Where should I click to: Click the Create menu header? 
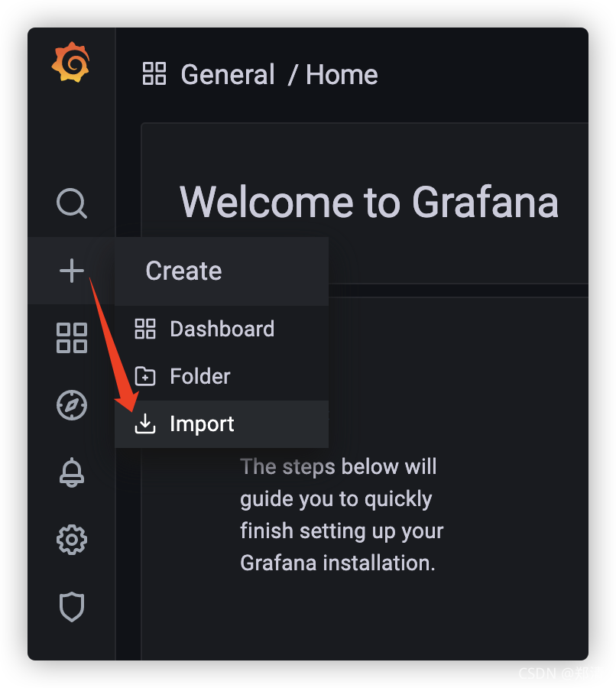pos(222,271)
